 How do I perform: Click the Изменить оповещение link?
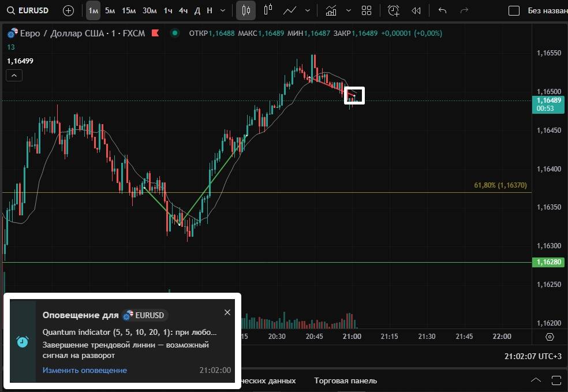(x=85, y=370)
